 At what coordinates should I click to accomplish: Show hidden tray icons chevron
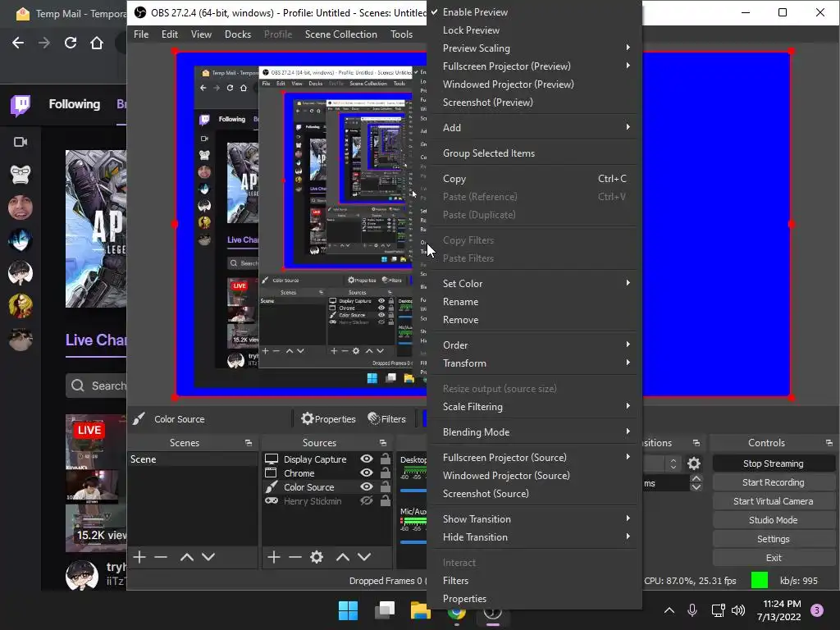[669, 610]
